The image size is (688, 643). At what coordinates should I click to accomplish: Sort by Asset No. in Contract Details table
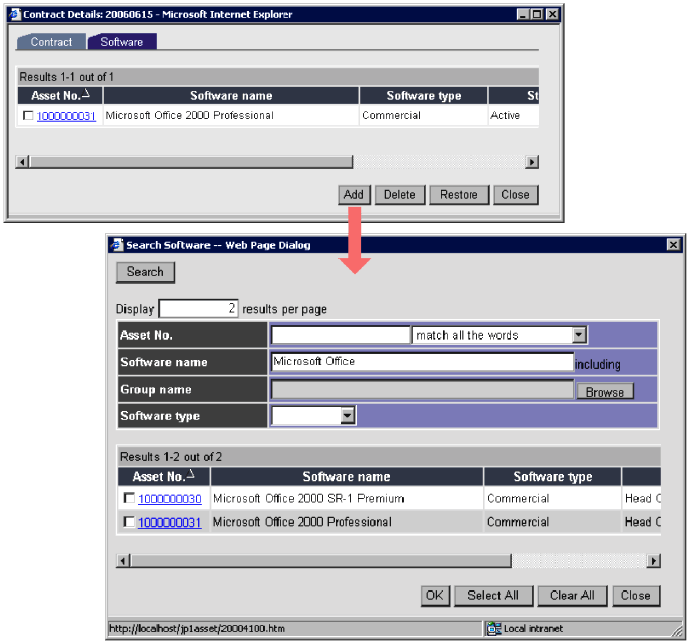coord(60,95)
